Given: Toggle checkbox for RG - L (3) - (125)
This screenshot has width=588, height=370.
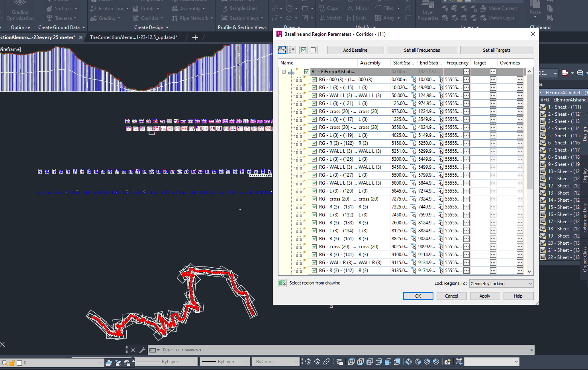Looking at the screenshot, I should (314, 159).
